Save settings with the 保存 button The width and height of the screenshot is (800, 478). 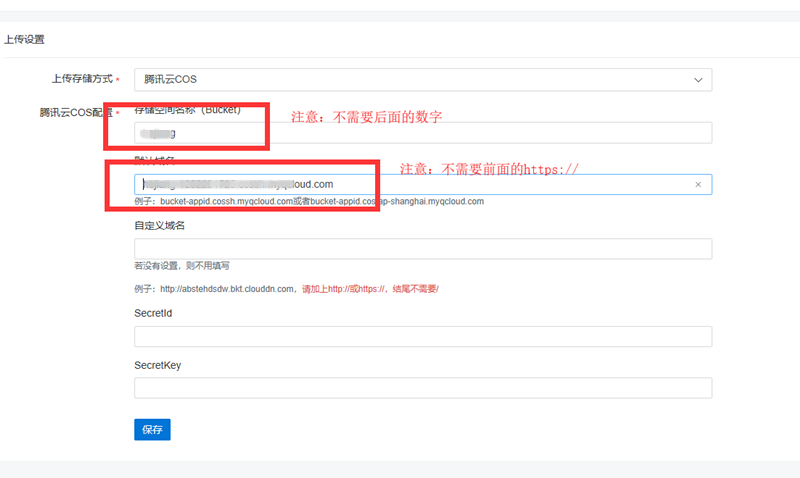(152, 430)
